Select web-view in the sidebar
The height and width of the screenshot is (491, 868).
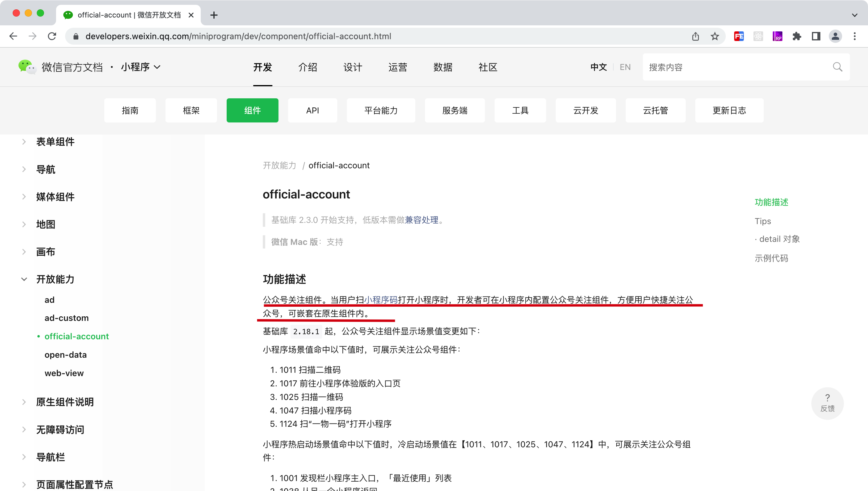(64, 373)
